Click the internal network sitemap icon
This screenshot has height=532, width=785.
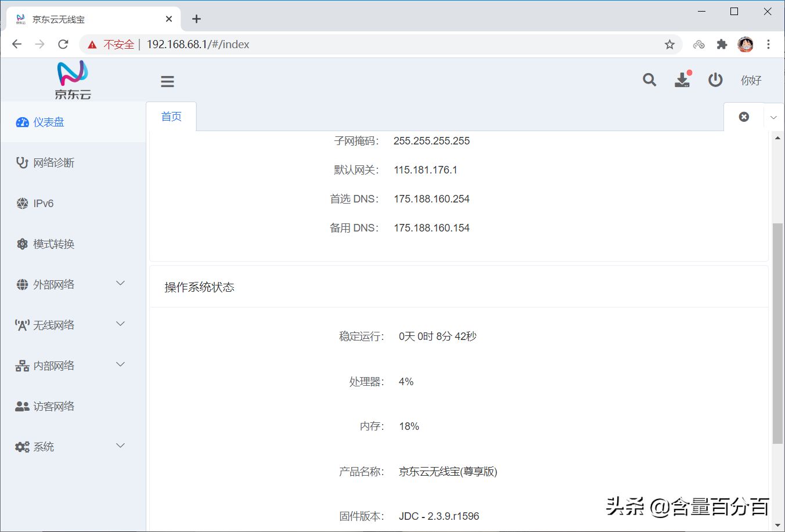(22, 366)
